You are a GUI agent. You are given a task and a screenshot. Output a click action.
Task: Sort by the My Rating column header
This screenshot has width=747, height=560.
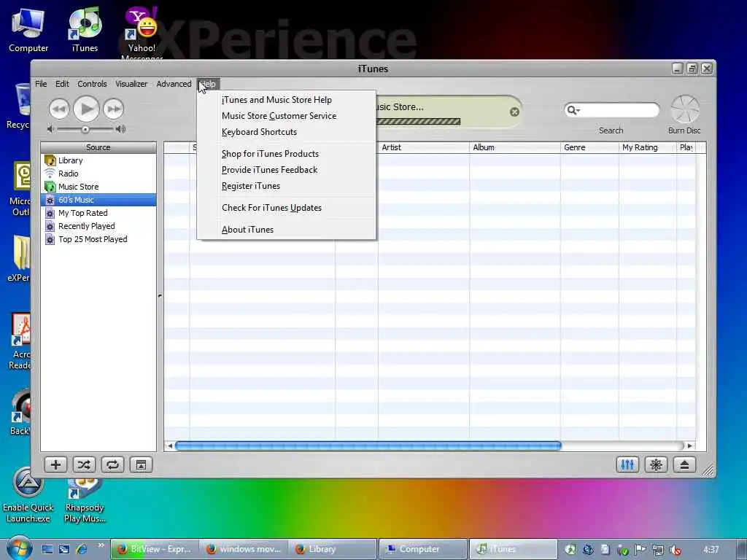click(x=648, y=147)
